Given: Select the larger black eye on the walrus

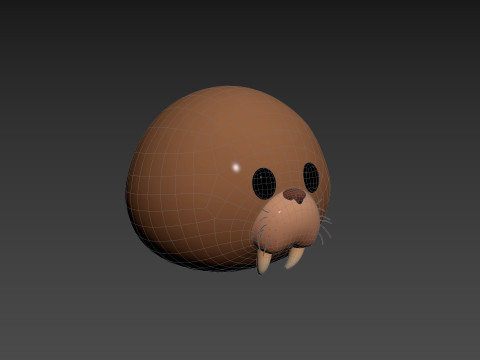Looking at the screenshot, I should (264, 184).
